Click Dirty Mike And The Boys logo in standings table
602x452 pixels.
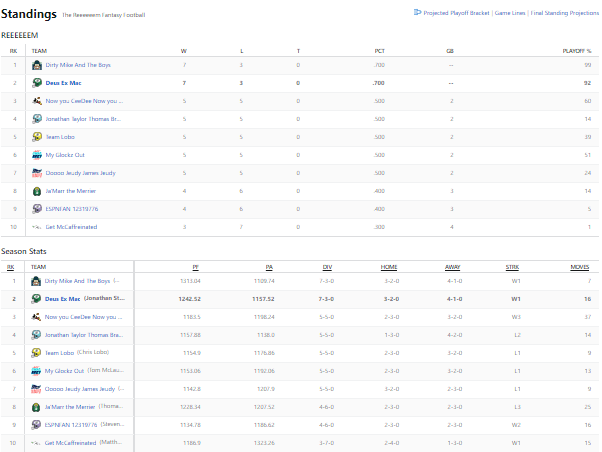(37, 65)
